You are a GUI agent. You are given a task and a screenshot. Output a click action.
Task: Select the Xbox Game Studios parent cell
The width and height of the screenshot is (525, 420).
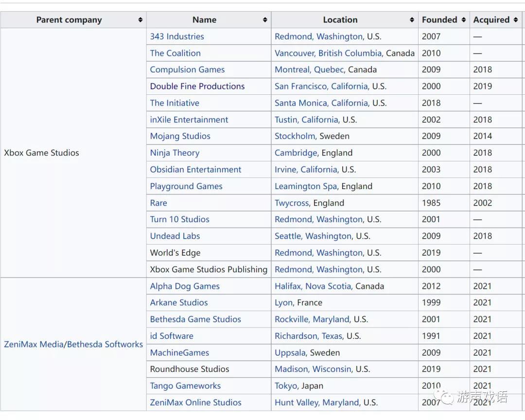coord(73,153)
